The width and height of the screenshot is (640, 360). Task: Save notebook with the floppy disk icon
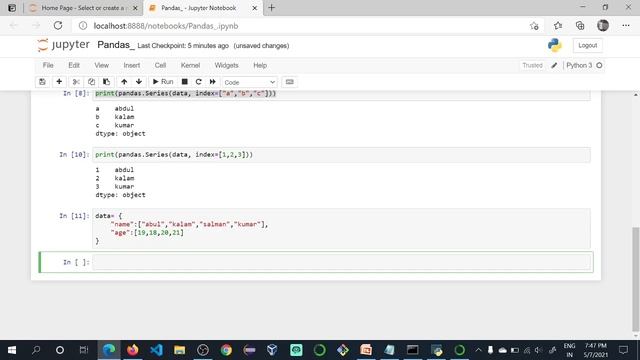[x=42, y=82]
